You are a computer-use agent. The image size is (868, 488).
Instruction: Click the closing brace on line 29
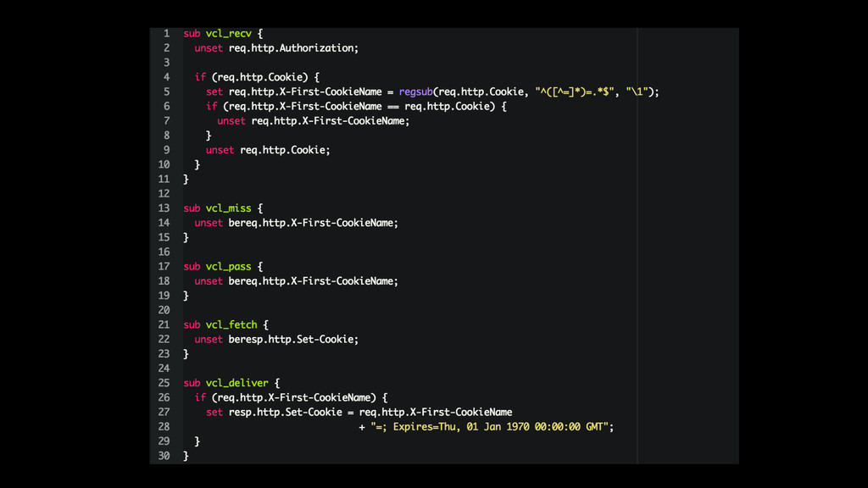click(x=197, y=441)
